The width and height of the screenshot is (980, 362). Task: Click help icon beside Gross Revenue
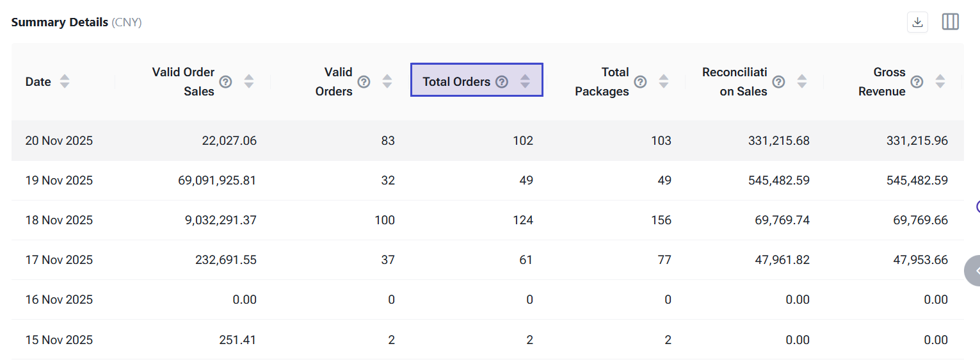click(x=917, y=81)
